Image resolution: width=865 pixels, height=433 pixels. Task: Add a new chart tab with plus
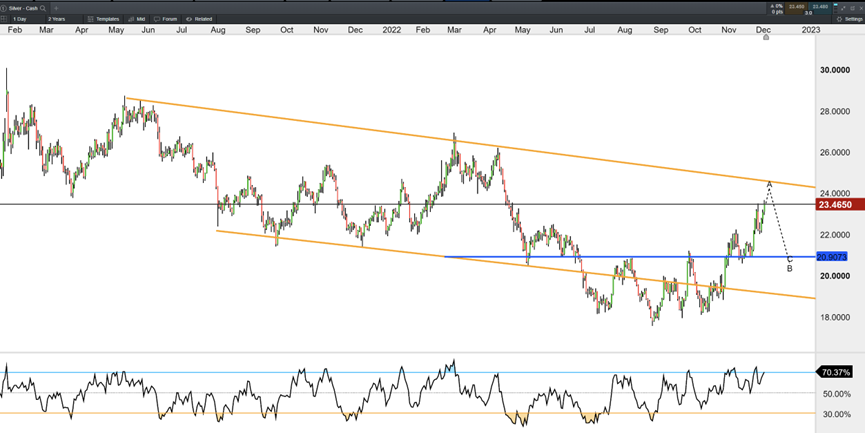[x=56, y=8]
